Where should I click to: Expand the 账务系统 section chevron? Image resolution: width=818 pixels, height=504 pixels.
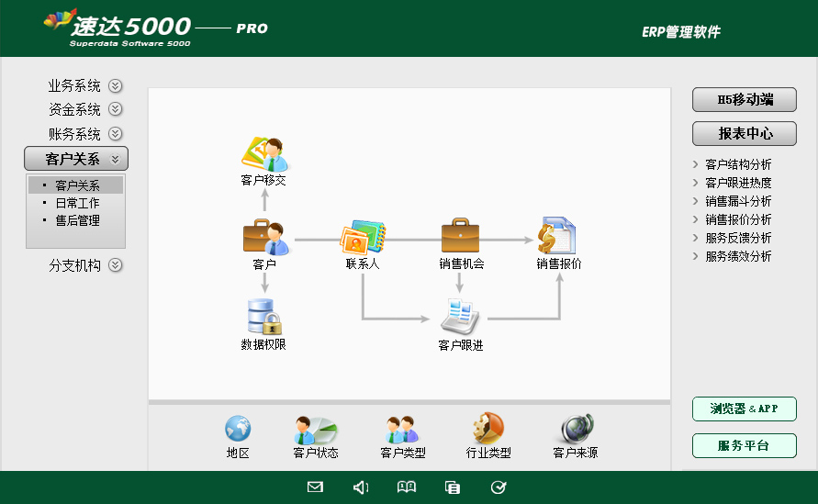click(116, 133)
